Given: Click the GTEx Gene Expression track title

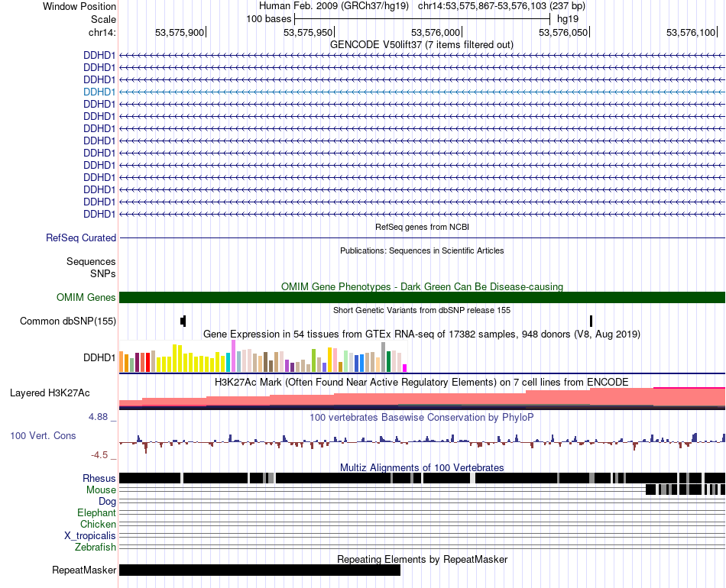Looking at the screenshot, I should click(x=422, y=334).
